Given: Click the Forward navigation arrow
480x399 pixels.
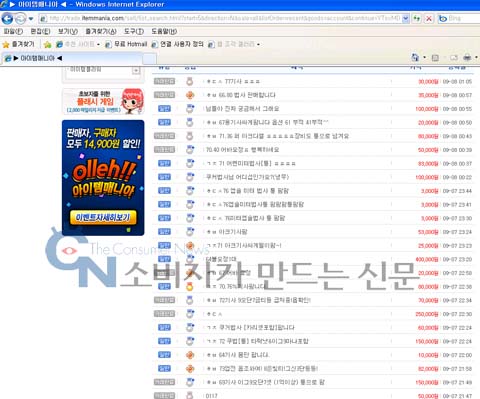Looking at the screenshot, I should coord(20,19).
